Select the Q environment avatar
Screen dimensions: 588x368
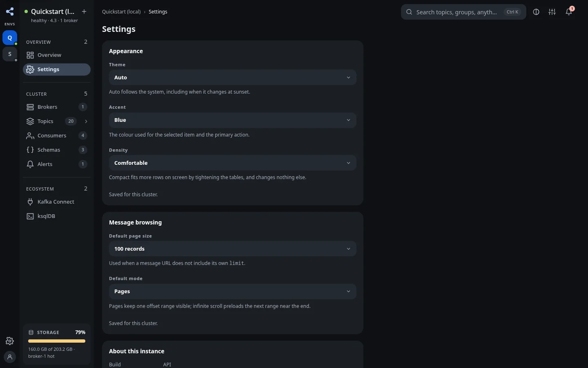pyautogui.click(x=10, y=38)
